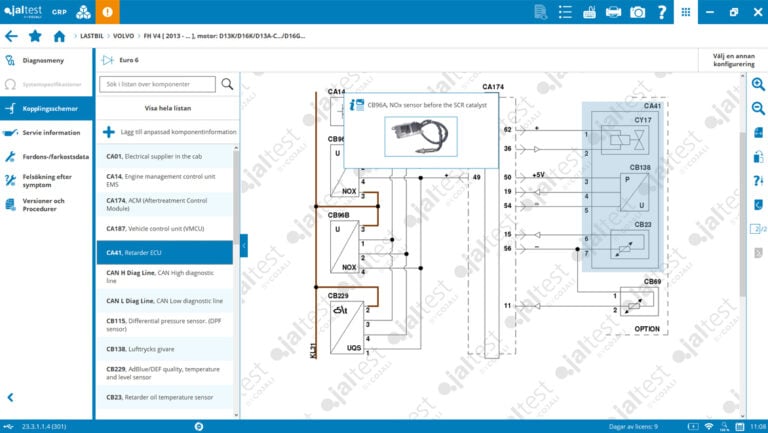
Task: Click the Wi-Fi status icon
Action: pyautogui.click(x=709, y=427)
